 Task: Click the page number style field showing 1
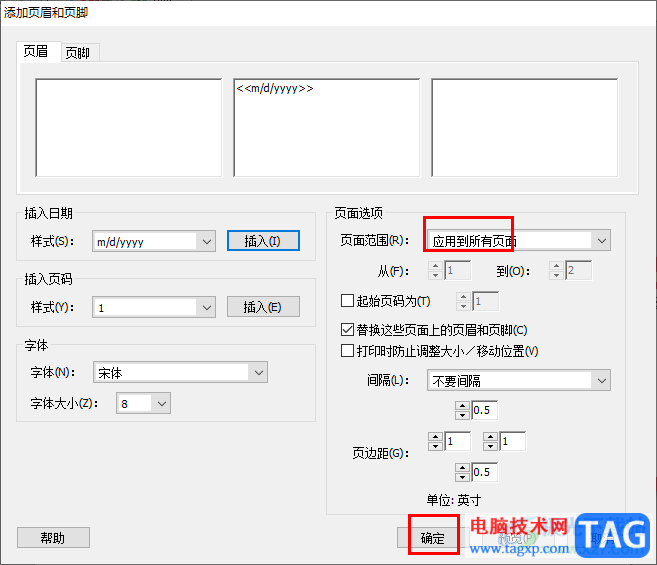point(145,307)
